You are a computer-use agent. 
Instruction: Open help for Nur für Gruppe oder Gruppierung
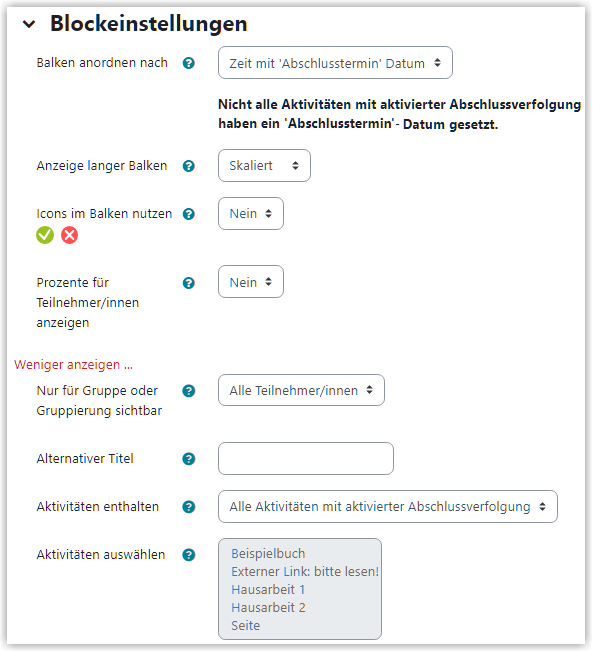189,391
